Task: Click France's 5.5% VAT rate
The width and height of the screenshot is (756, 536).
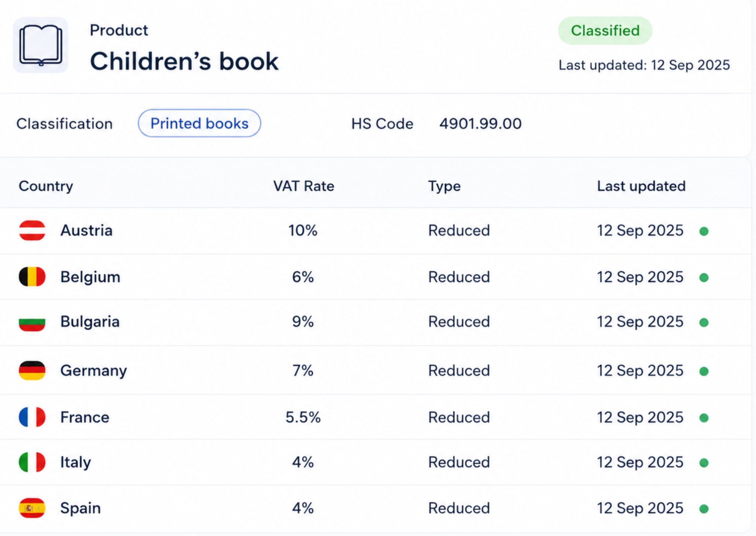Action: pyautogui.click(x=303, y=417)
